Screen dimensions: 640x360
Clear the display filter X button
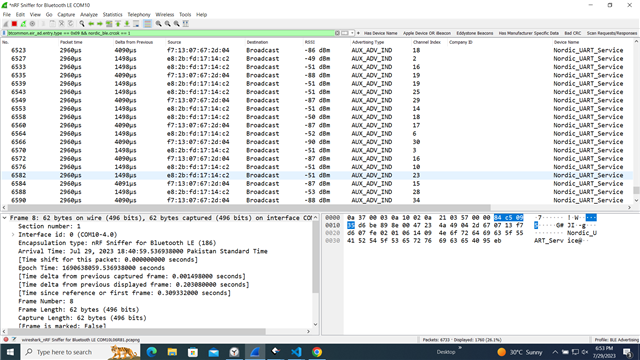(x=337, y=33)
